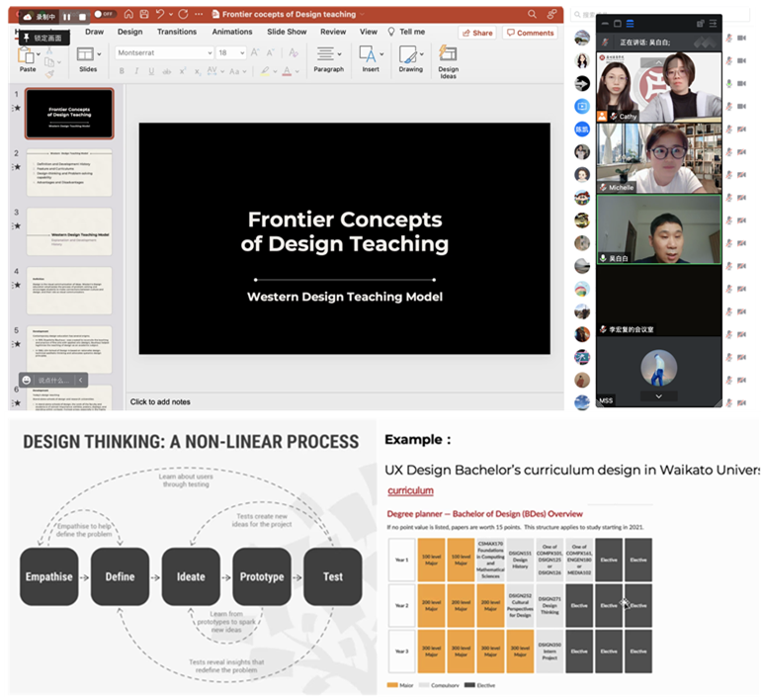Click the Paste icon in the ribbon
This screenshot has height=700, width=761.
(x=28, y=56)
